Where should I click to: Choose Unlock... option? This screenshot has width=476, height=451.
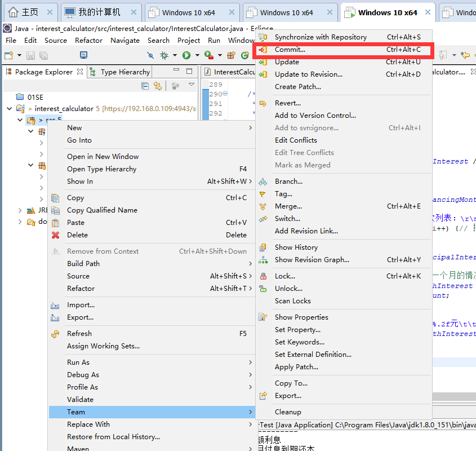tap(343, 289)
